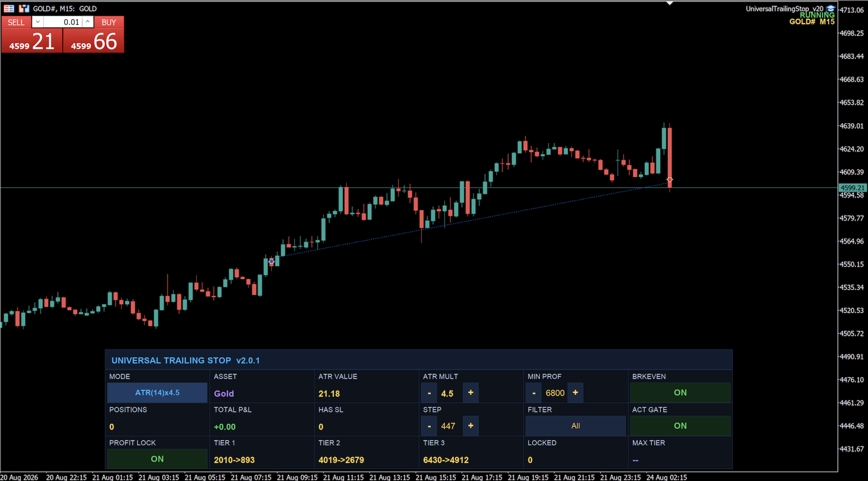Change the FILTER selector showing All
Viewport: 868px width, 481px height.
tap(576, 425)
